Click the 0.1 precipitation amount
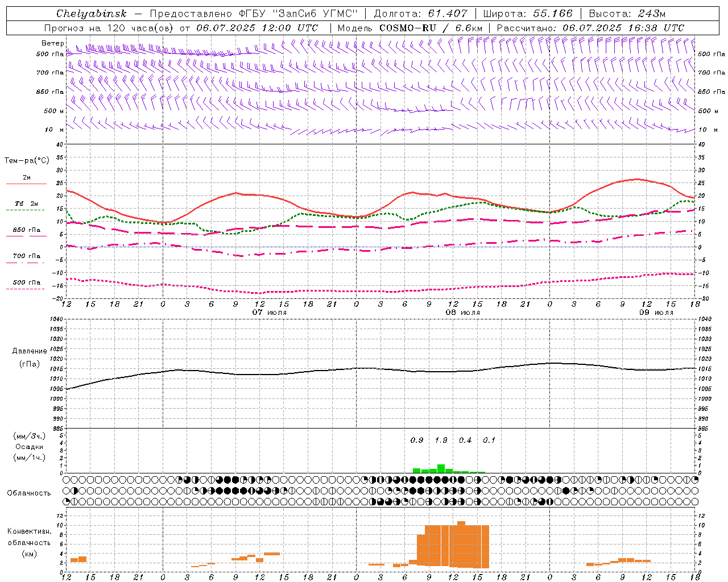This screenshot has height=582, width=728. click(x=489, y=440)
